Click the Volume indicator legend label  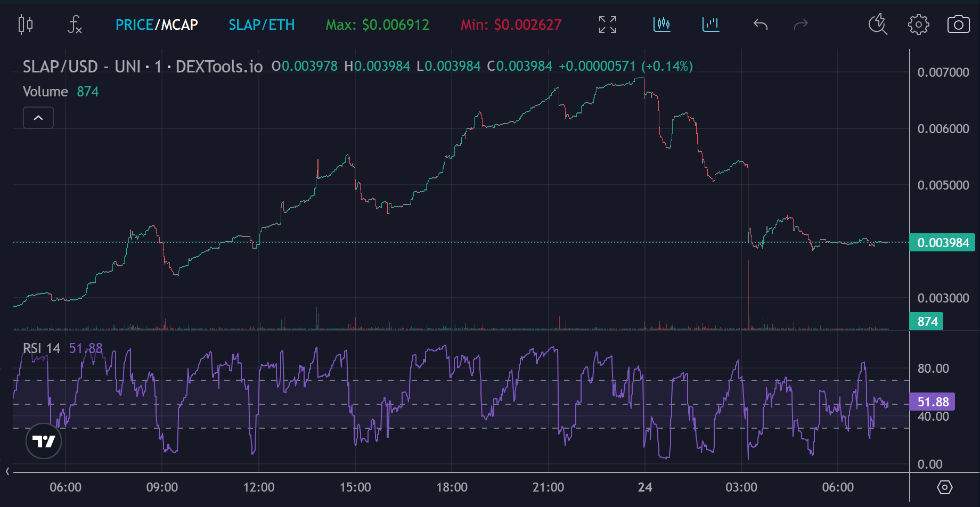pyautogui.click(x=45, y=92)
